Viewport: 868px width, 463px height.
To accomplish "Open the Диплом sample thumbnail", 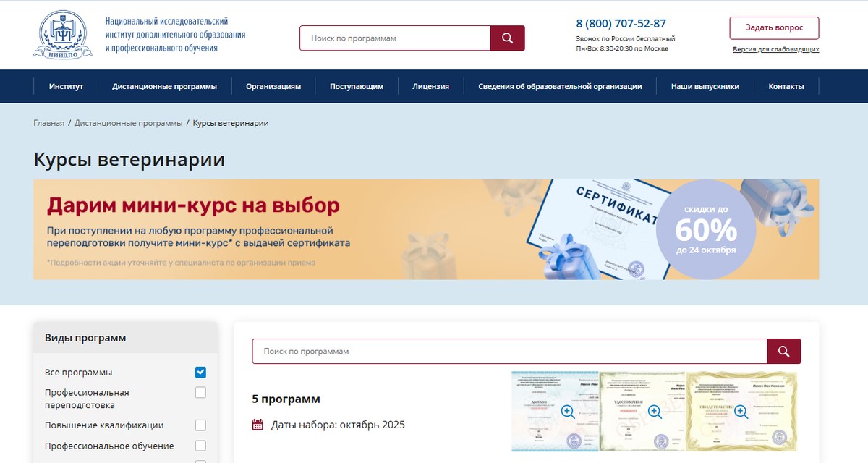I will point(556,412).
